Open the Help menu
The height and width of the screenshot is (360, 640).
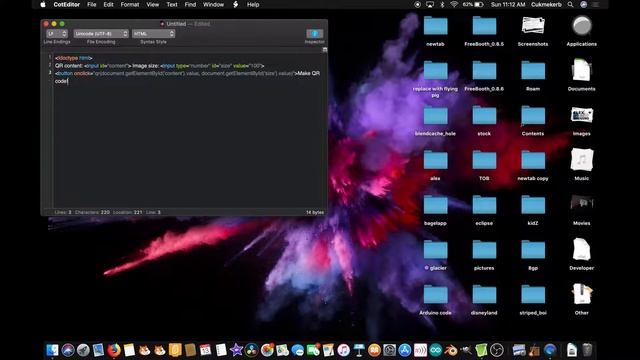[x=253, y=4]
